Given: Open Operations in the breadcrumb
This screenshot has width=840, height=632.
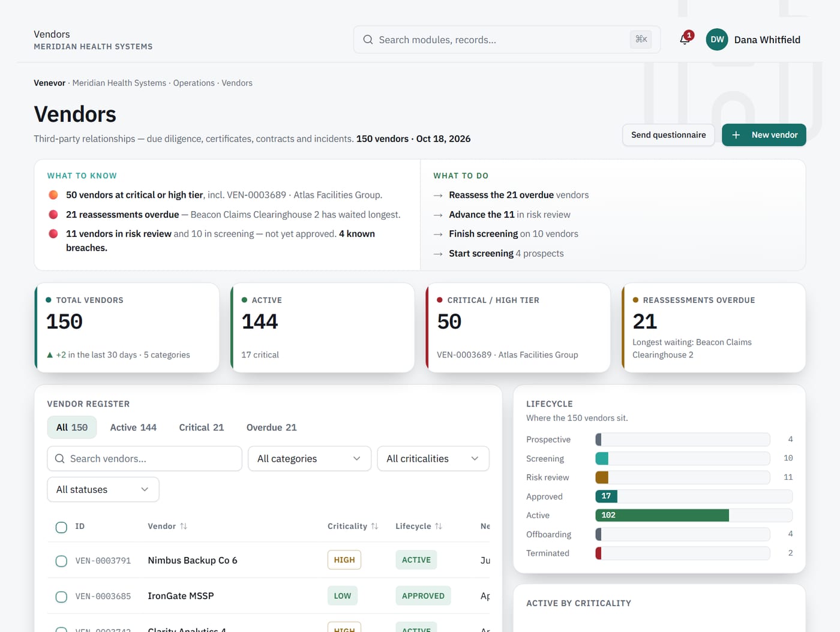Looking at the screenshot, I should pyautogui.click(x=194, y=83).
